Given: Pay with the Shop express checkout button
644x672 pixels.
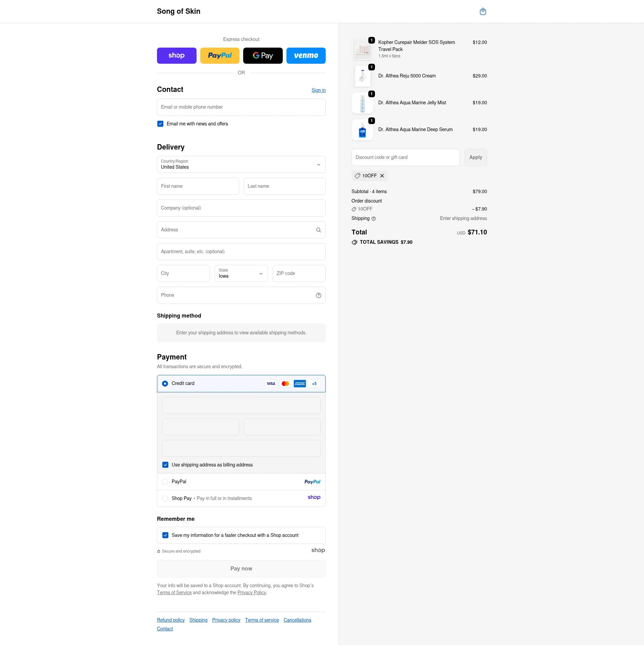Looking at the screenshot, I should pyautogui.click(x=177, y=55).
